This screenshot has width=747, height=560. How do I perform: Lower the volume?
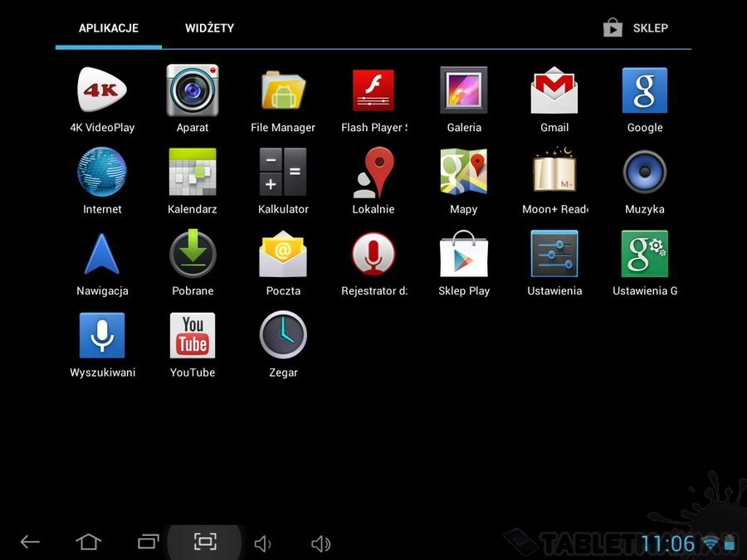point(262,543)
